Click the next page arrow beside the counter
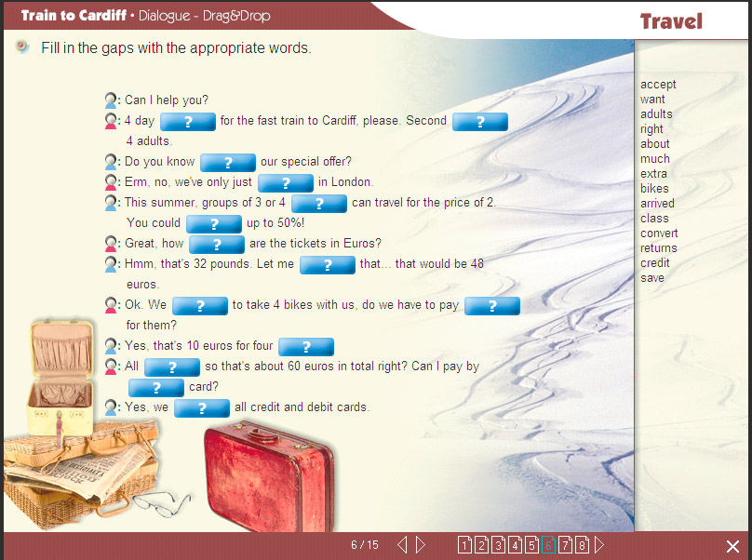This screenshot has height=560, width=752. (x=421, y=545)
